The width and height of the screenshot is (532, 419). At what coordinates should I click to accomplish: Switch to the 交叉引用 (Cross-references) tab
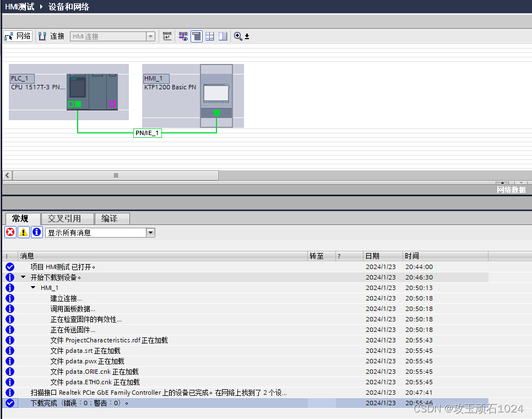67,218
